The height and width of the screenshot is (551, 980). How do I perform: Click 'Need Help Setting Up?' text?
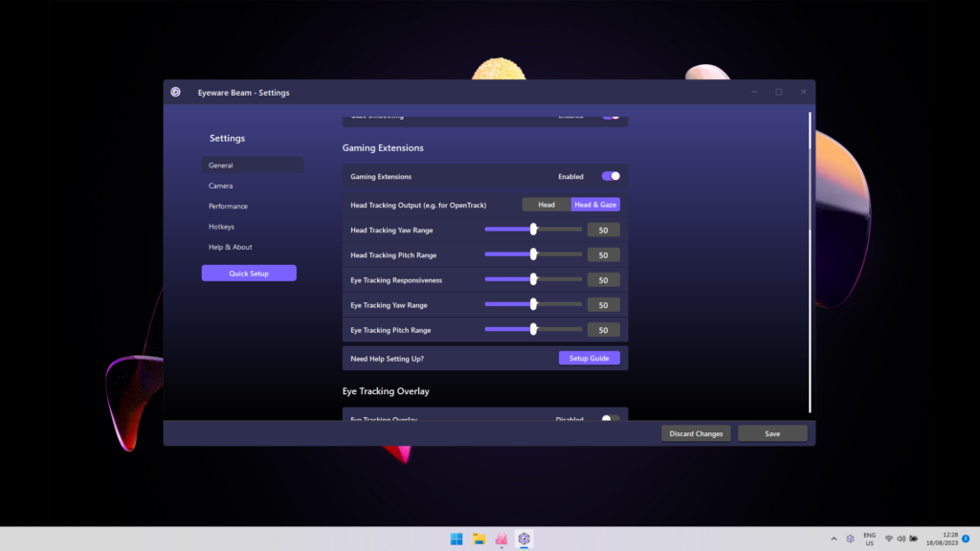pos(387,359)
